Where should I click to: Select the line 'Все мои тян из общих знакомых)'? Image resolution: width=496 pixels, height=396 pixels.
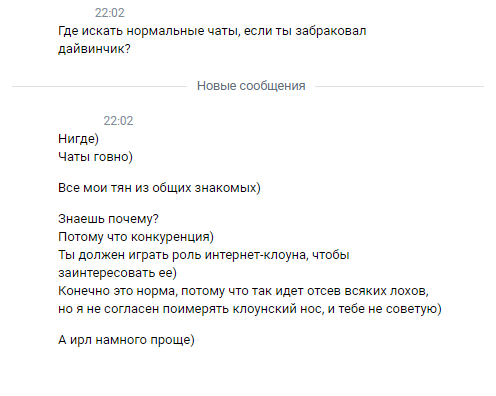point(159,188)
